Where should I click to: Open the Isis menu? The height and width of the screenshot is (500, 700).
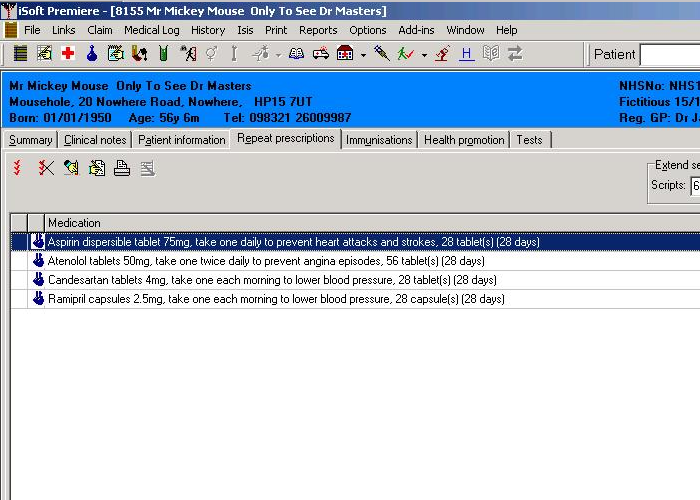245,30
